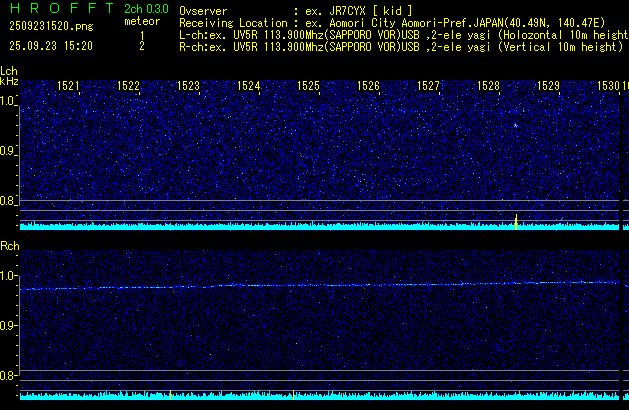Click the meteor column header

[x=141, y=21]
